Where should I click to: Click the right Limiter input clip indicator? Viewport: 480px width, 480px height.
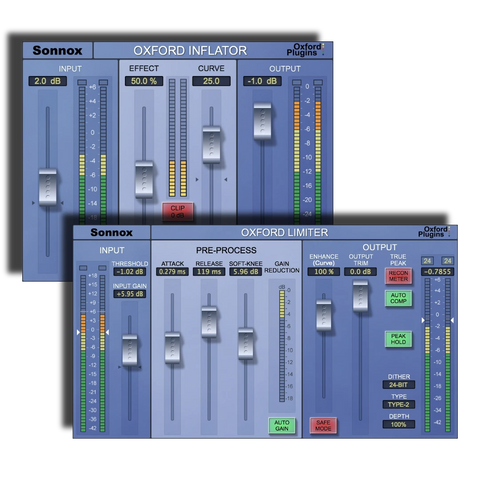click(102, 268)
